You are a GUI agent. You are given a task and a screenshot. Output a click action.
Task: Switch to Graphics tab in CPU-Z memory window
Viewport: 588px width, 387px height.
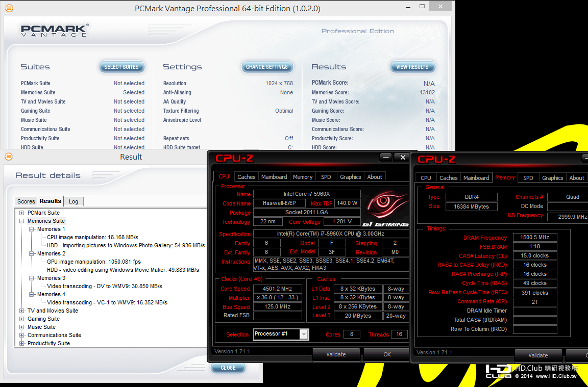552,178
